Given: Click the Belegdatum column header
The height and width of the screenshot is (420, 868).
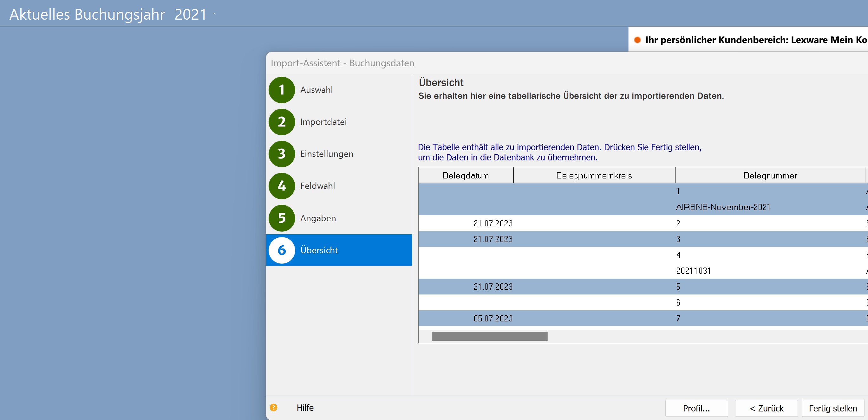Looking at the screenshot, I should click(466, 176).
